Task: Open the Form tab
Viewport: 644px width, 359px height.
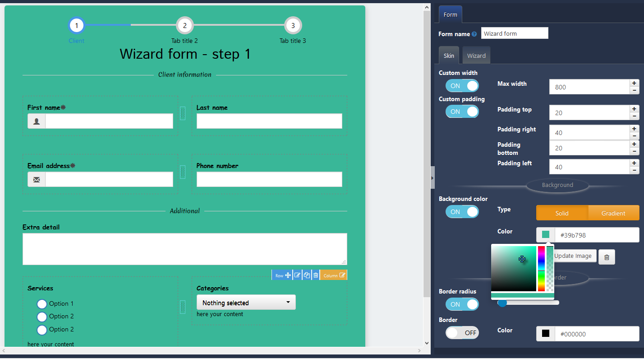Action: click(451, 14)
